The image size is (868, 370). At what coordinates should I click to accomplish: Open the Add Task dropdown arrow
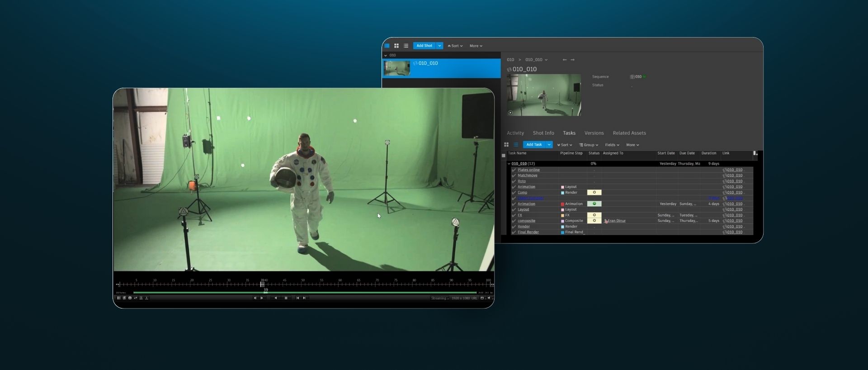[549, 145]
